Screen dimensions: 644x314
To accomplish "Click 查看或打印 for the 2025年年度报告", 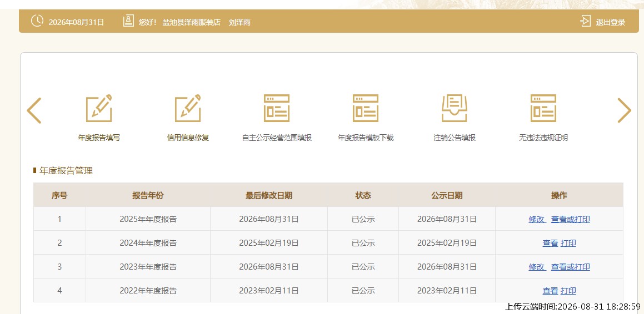I will click(570, 219).
